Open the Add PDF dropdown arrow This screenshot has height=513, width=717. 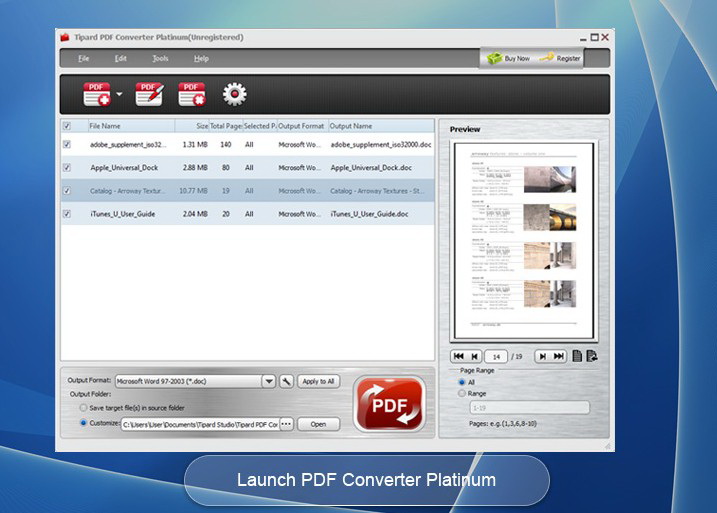coord(120,96)
